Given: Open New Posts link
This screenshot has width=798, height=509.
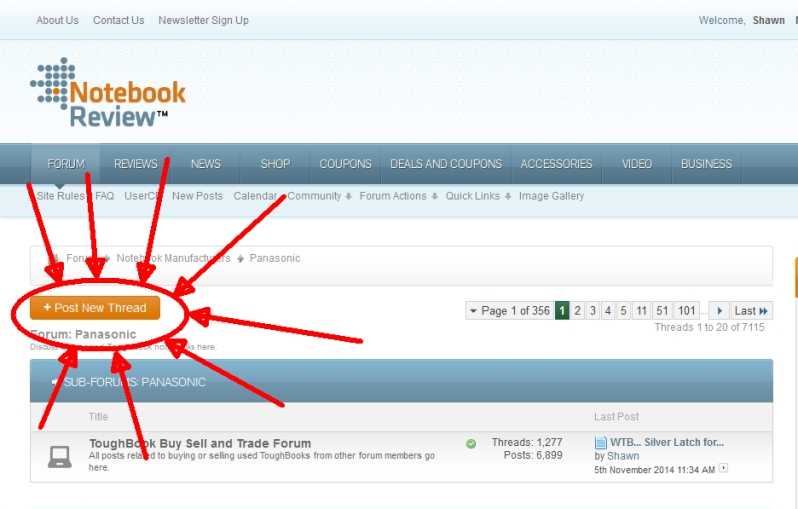Looking at the screenshot, I should [197, 196].
